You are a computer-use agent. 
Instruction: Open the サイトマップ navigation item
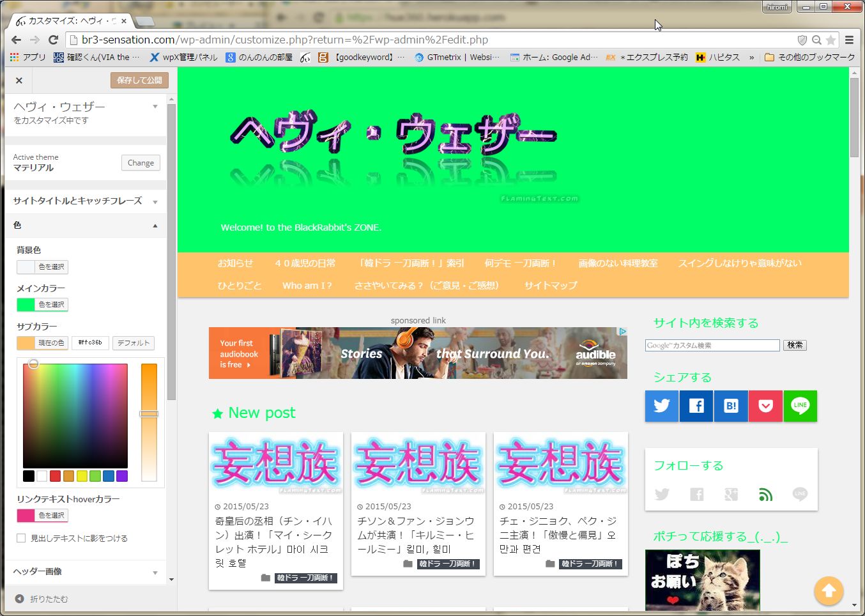[x=551, y=286]
